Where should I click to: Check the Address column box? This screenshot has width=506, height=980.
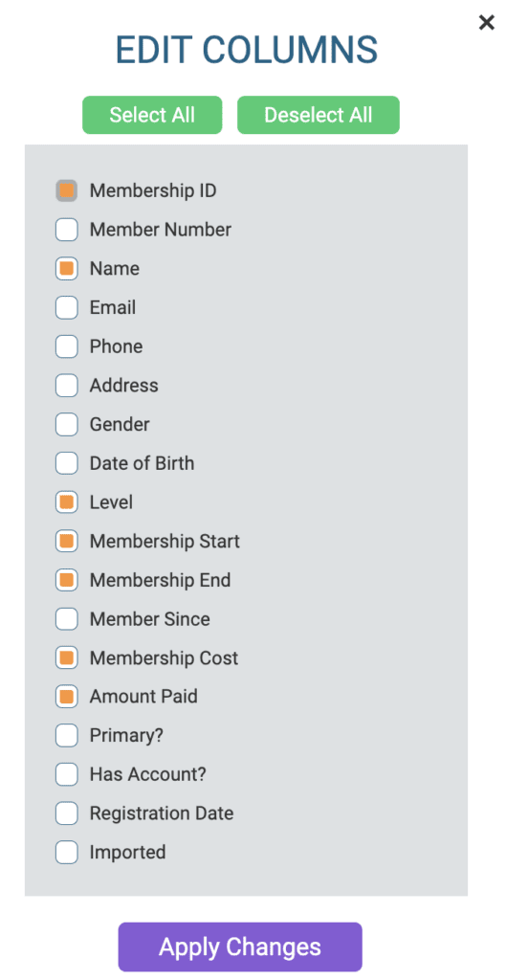[67, 386]
